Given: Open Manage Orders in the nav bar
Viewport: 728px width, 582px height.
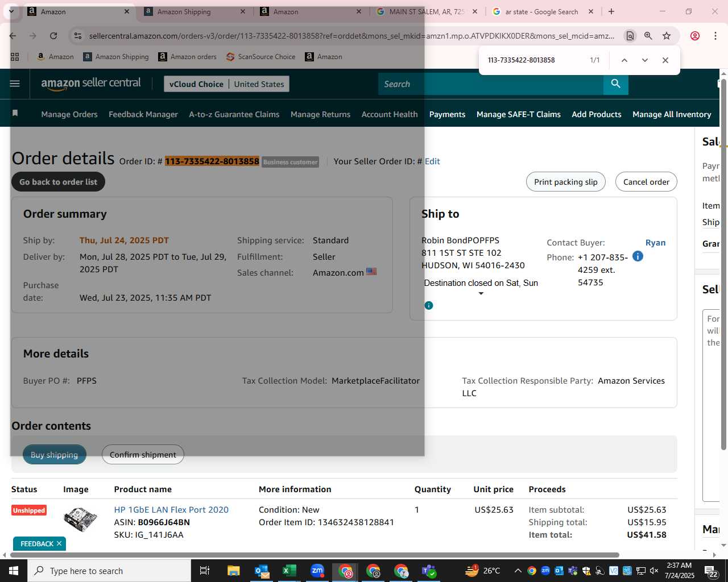Looking at the screenshot, I should 69,114.
